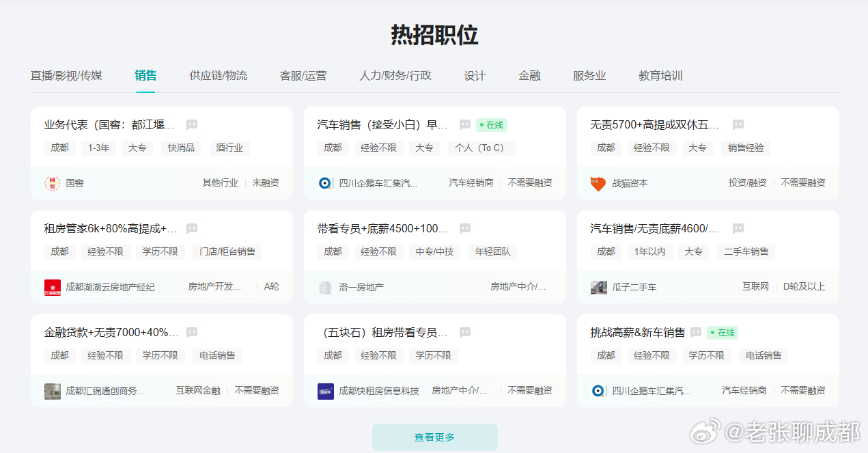Open 无责5700+高提成双休五 job title
The width and height of the screenshot is (868, 453).
(656, 125)
